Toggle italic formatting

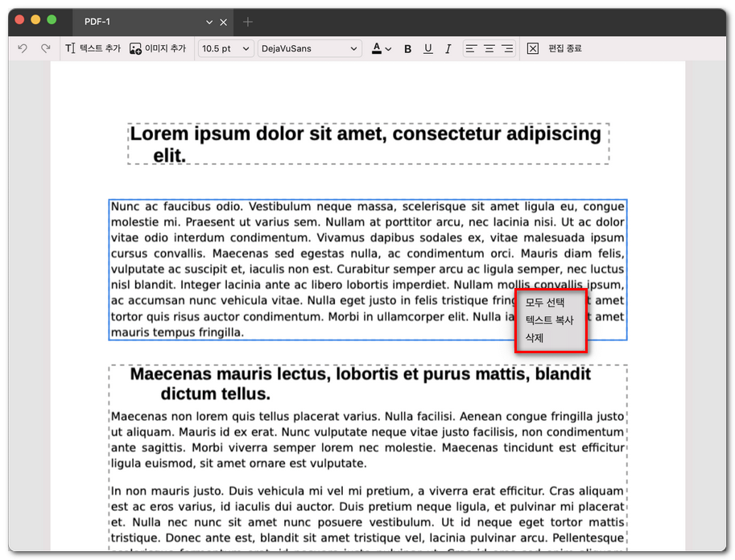pos(448,49)
